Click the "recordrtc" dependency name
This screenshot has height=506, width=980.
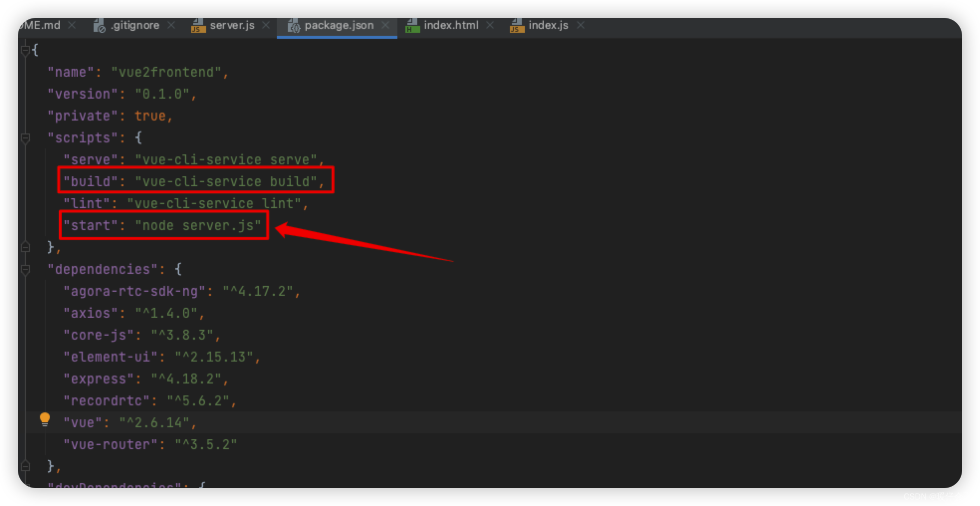pyautogui.click(x=106, y=401)
